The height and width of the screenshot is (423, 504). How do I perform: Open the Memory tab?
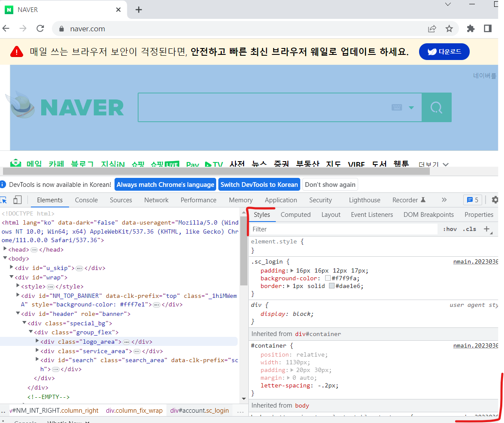(241, 200)
